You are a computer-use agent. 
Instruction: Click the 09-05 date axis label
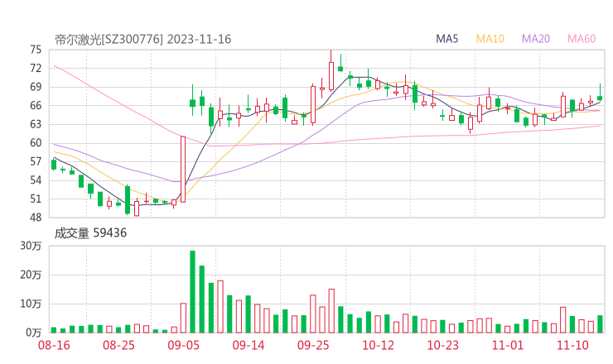pyautogui.click(x=184, y=344)
